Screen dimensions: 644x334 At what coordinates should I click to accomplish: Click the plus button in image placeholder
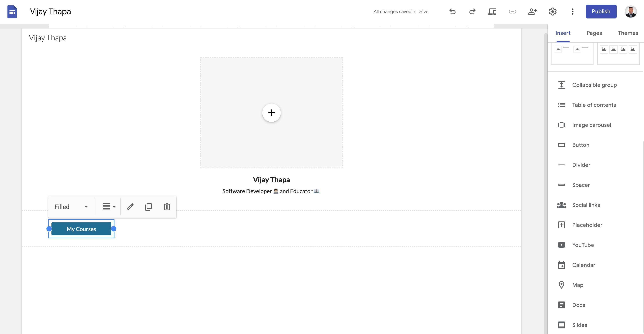click(x=271, y=113)
